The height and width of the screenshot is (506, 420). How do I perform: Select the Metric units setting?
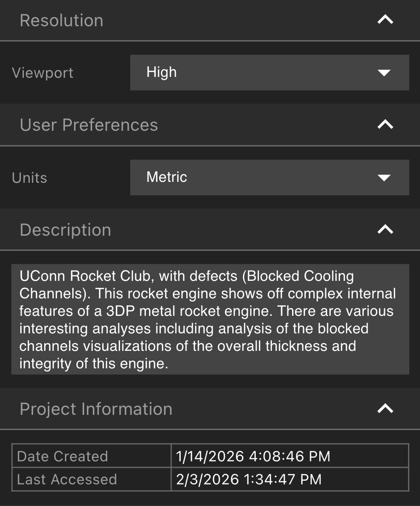point(270,178)
